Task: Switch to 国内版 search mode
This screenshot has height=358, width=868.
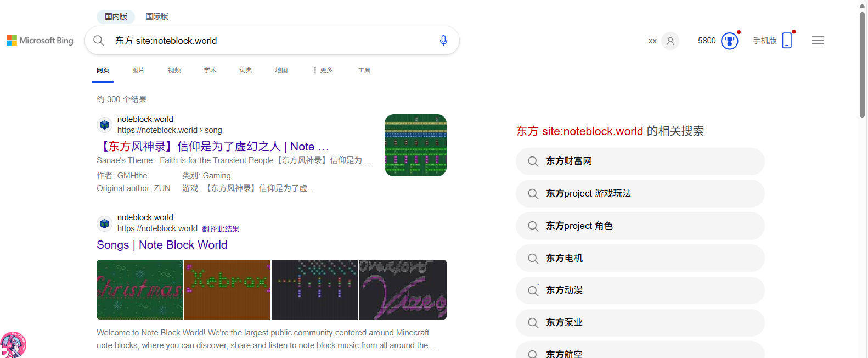Action: 116,16
